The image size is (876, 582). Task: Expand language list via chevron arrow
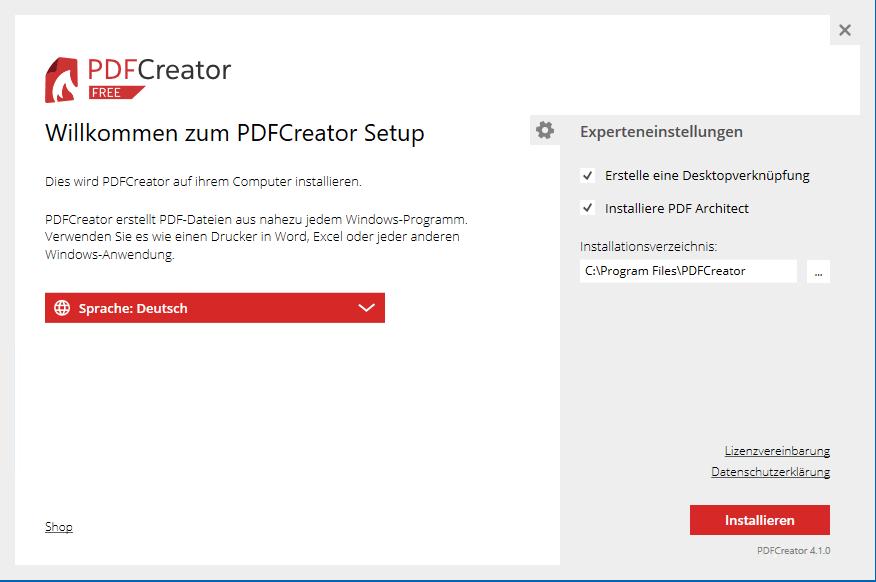(366, 308)
